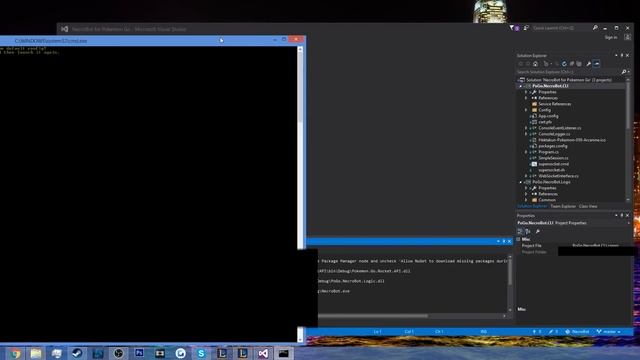Screen dimensions: 640x360
Task: Select packages.config in Solution Explorer
Action: (x=553, y=146)
